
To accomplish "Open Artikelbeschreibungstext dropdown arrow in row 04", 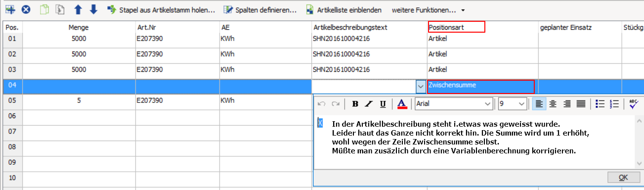I will pyautogui.click(x=421, y=86).
